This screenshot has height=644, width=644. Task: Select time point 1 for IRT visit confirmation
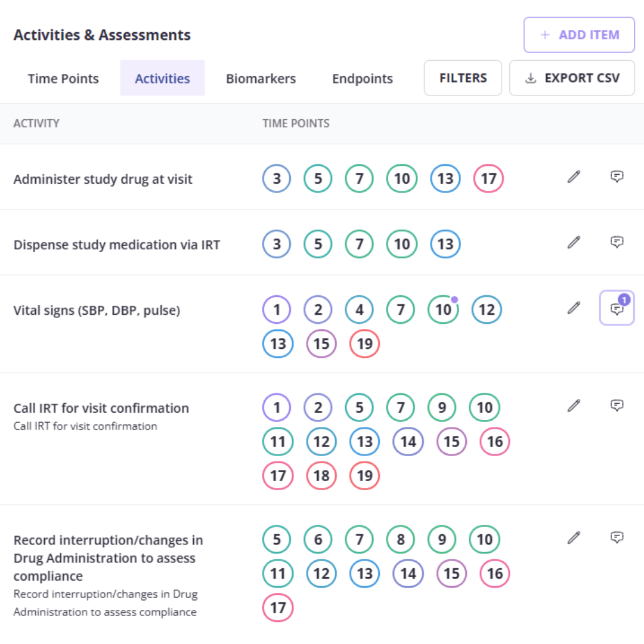(277, 407)
